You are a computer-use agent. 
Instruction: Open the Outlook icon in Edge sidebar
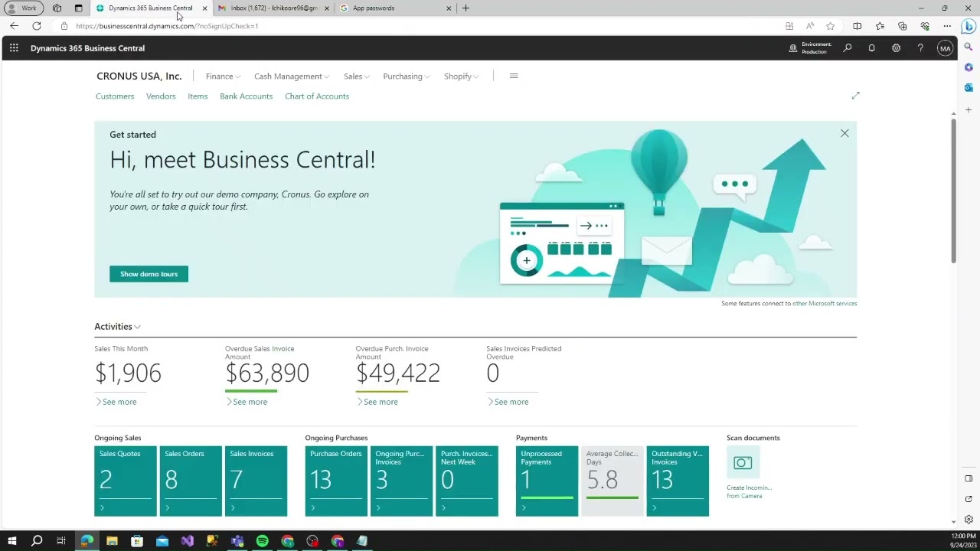pos(969,88)
